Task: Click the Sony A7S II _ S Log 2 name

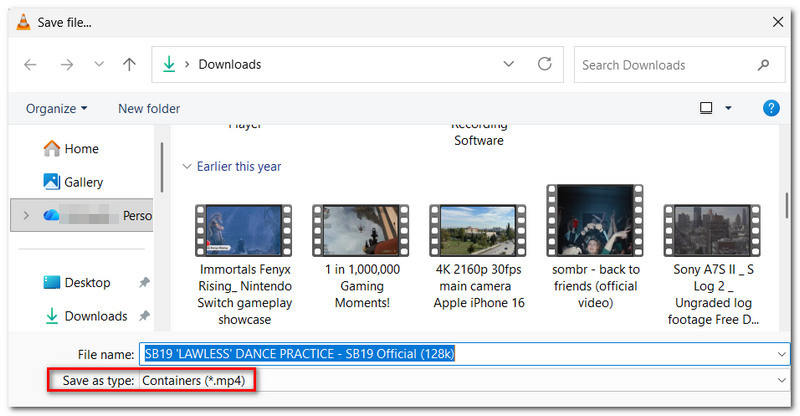Action: point(713,295)
